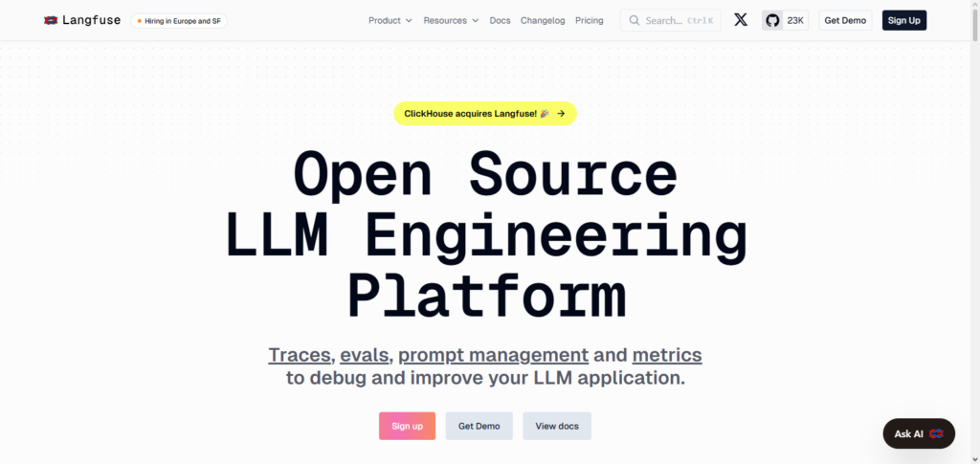Open the GitHub repository icon
980x464 pixels.
pyautogui.click(x=773, y=20)
